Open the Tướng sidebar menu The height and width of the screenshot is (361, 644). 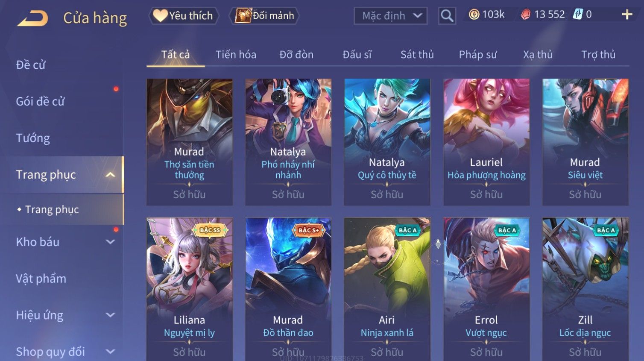[x=33, y=138]
